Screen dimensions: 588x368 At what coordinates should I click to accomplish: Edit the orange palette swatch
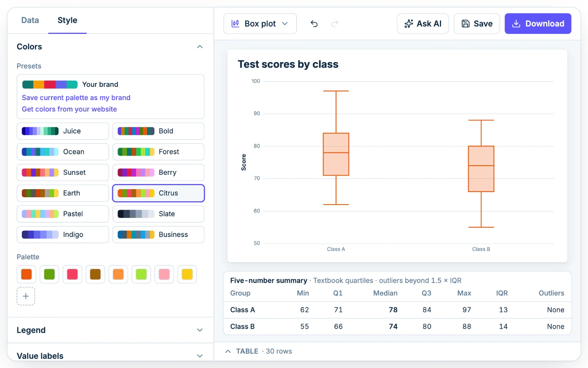[x=26, y=274]
